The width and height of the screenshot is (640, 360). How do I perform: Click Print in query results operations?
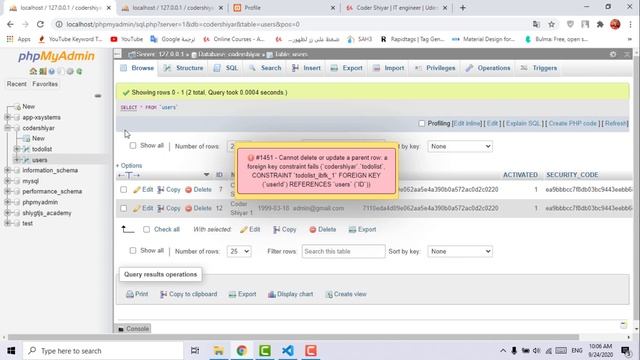(x=137, y=294)
